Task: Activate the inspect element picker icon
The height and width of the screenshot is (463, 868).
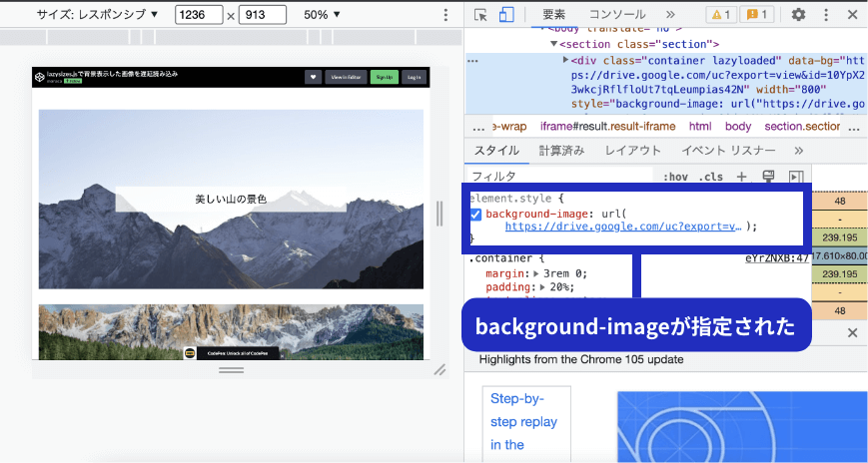Action: click(x=480, y=15)
